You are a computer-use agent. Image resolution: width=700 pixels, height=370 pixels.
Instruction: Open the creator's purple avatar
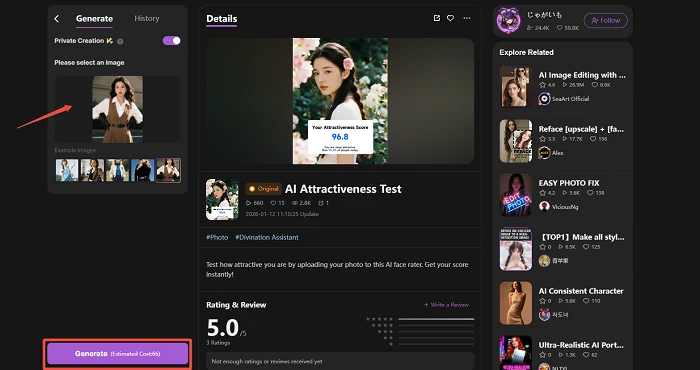(x=508, y=21)
